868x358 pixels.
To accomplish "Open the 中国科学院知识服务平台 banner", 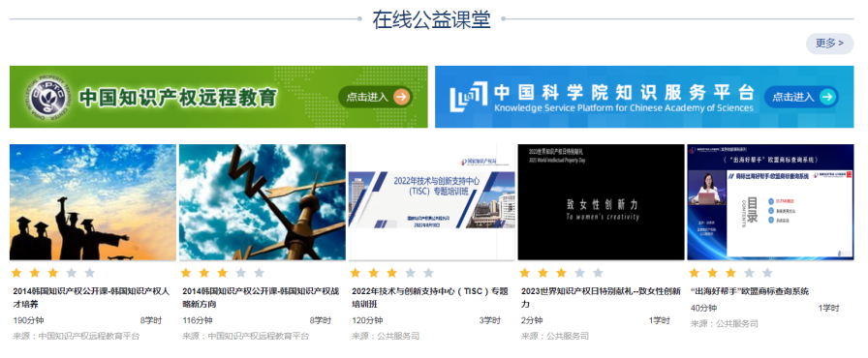I will point(644,97).
